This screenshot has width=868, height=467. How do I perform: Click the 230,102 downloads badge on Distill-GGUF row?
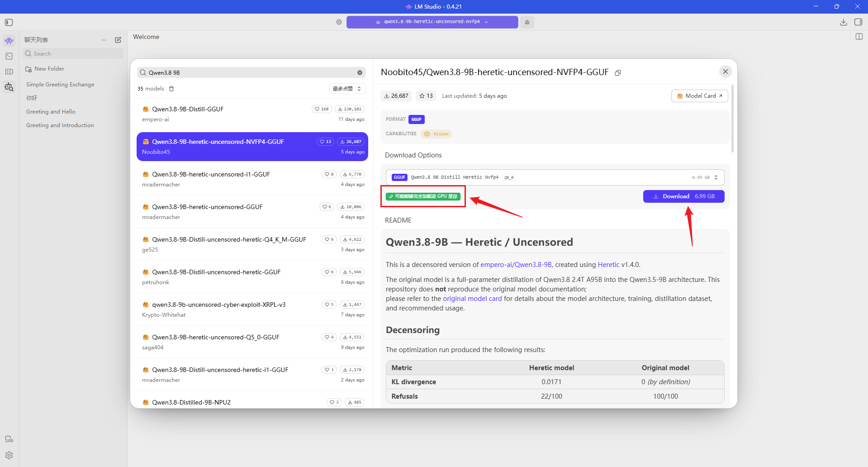point(350,109)
